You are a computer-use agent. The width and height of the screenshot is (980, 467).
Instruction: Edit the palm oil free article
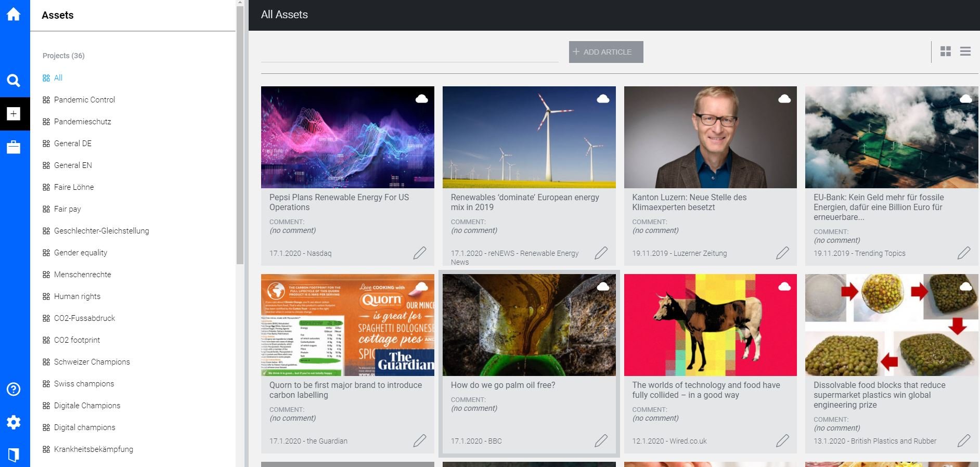(x=601, y=440)
